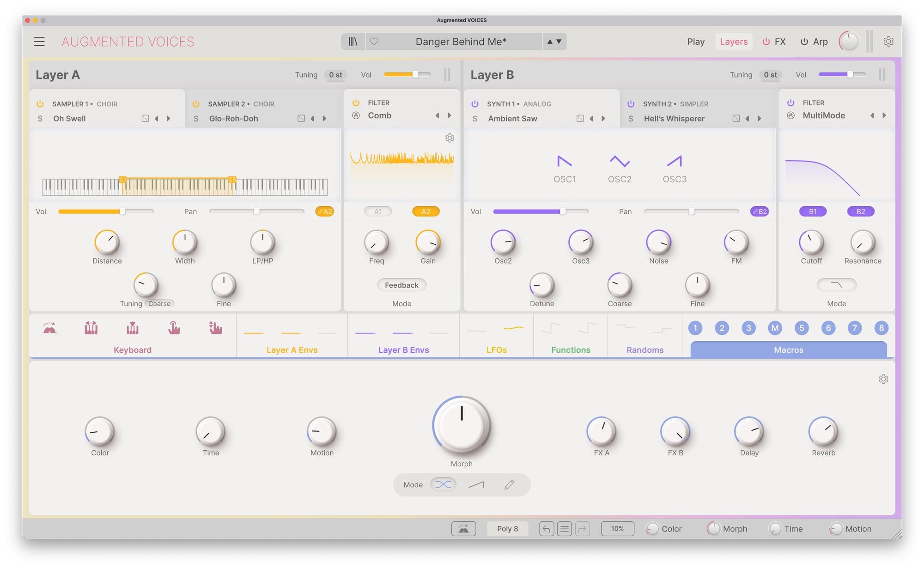
Task: Click the Reverb macro knob
Action: click(x=823, y=431)
